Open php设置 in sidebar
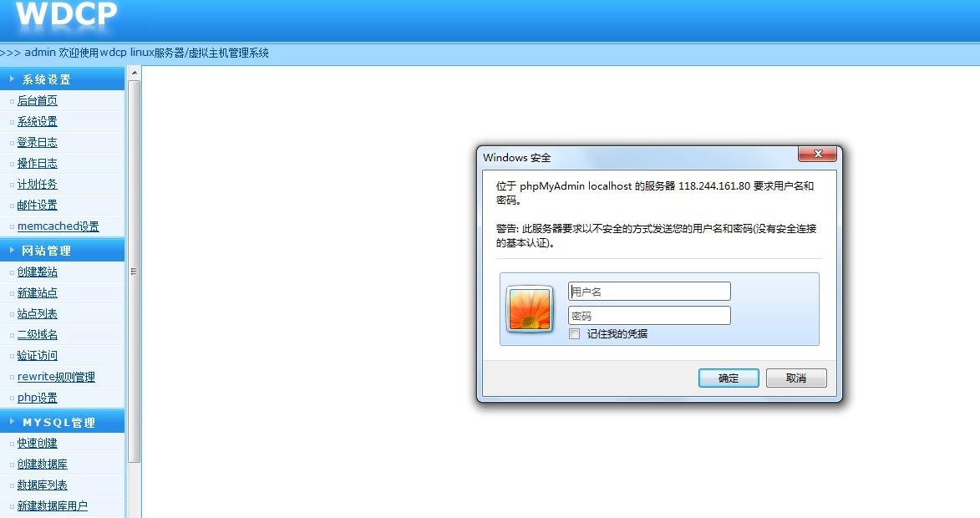The image size is (980, 518). click(x=38, y=398)
